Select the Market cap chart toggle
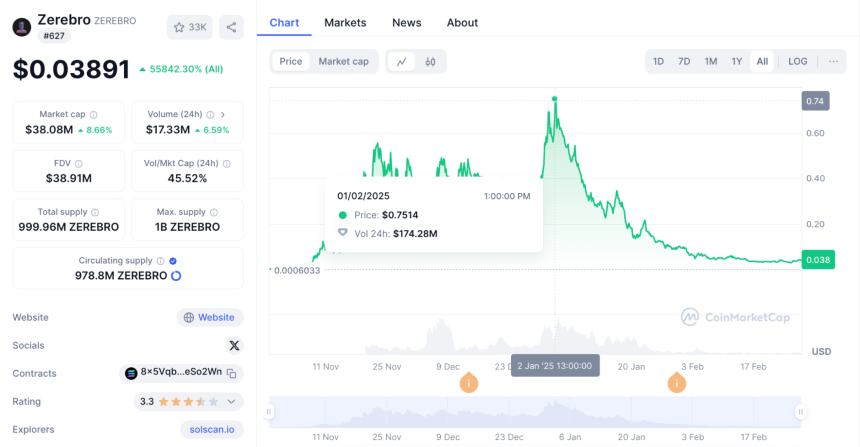 (343, 61)
